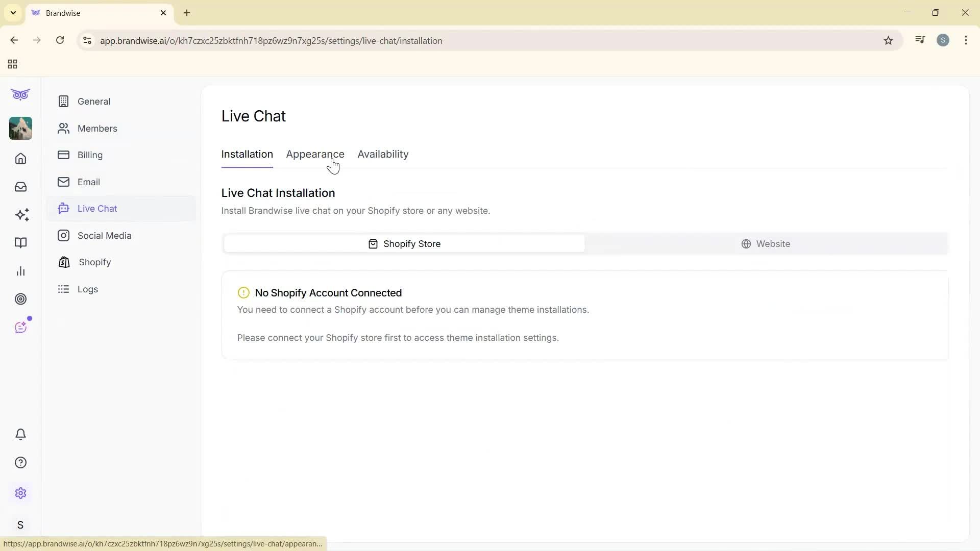Open Billing settings

[x=90, y=155]
